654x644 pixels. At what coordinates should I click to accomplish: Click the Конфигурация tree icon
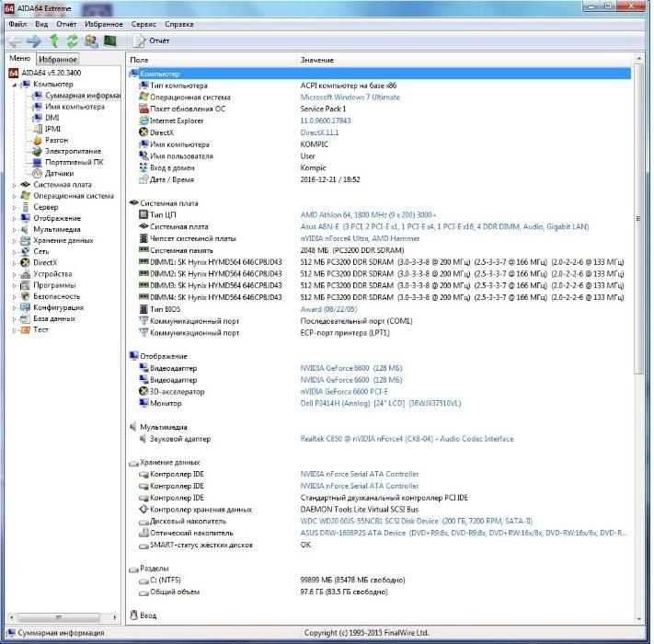(x=26, y=307)
